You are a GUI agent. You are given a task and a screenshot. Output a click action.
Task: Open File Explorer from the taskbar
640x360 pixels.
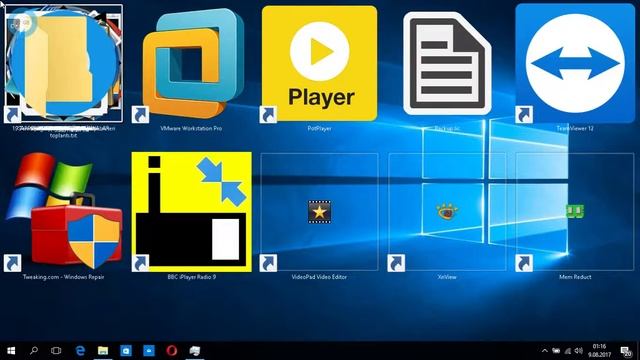(x=103, y=351)
